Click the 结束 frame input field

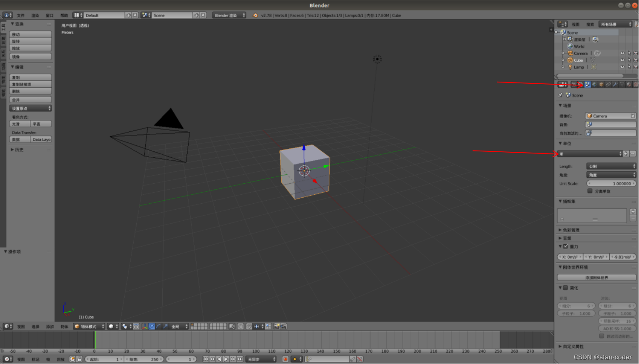click(145, 359)
